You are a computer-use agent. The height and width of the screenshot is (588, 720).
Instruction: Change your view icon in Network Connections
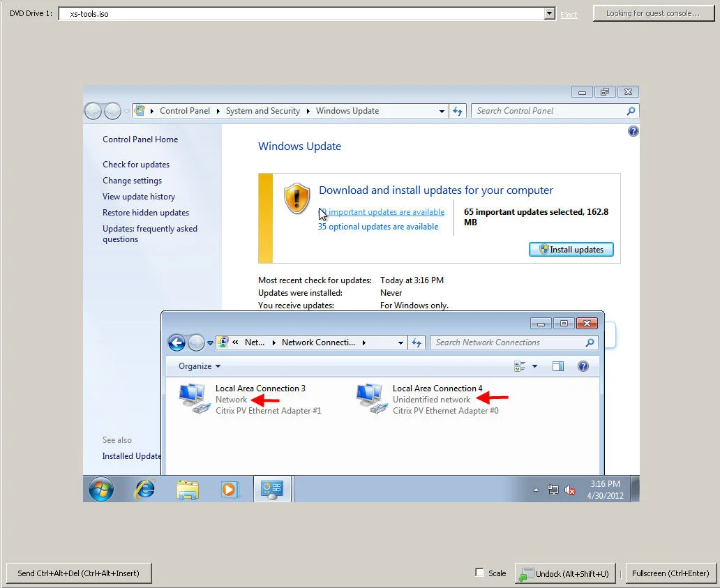520,366
